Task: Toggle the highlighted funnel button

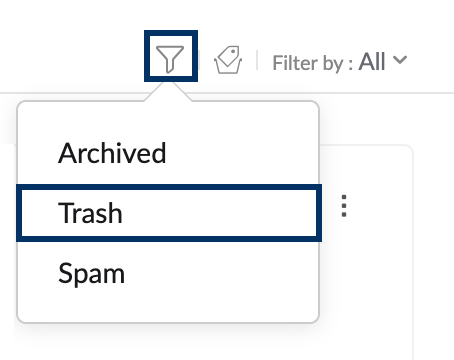Action: coord(171,56)
